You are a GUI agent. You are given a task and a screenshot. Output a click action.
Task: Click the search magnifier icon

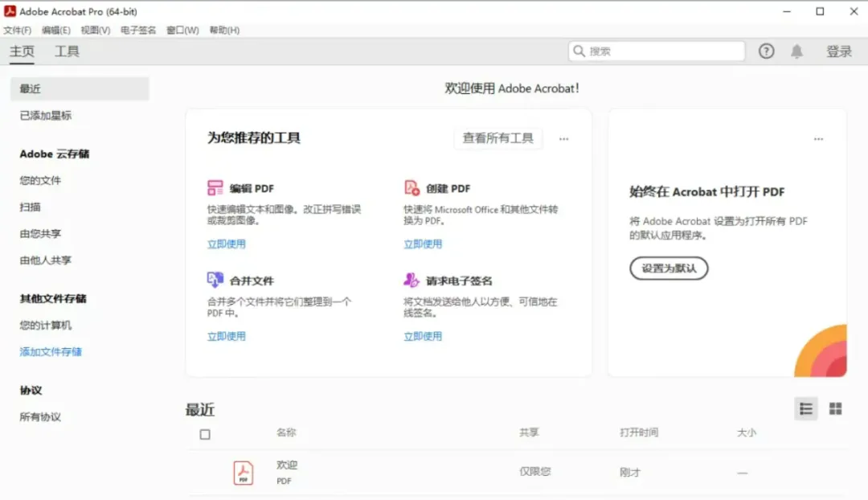pyautogui.click(x=579, y=51)
